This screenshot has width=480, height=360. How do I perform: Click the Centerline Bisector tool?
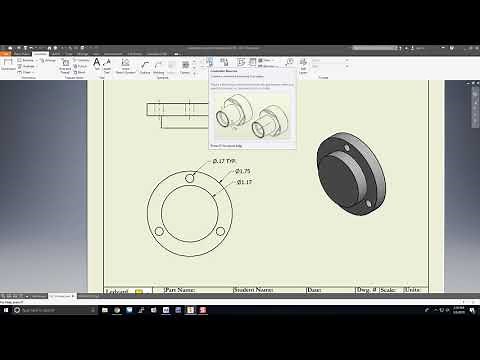tap(209, 61)
